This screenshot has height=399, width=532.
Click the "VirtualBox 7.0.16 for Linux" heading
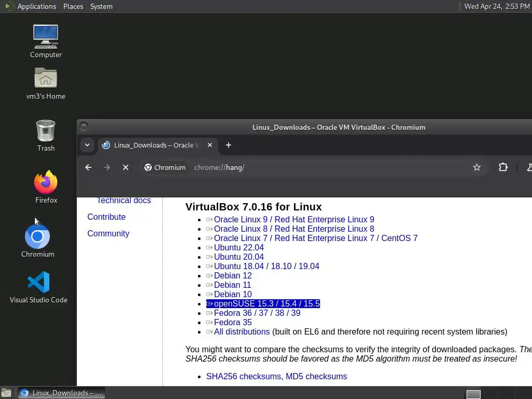pos(254,207)
